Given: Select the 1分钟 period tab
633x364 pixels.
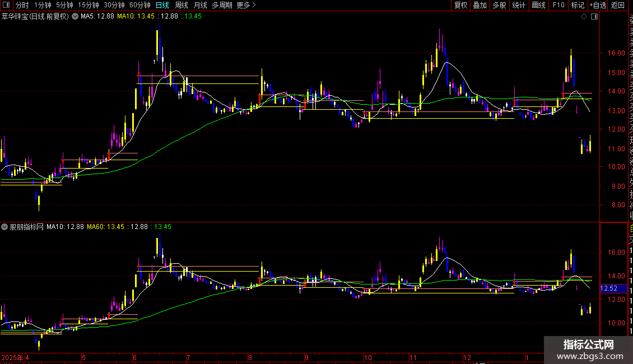Looking at the screenshot, I should click(43, 5).
